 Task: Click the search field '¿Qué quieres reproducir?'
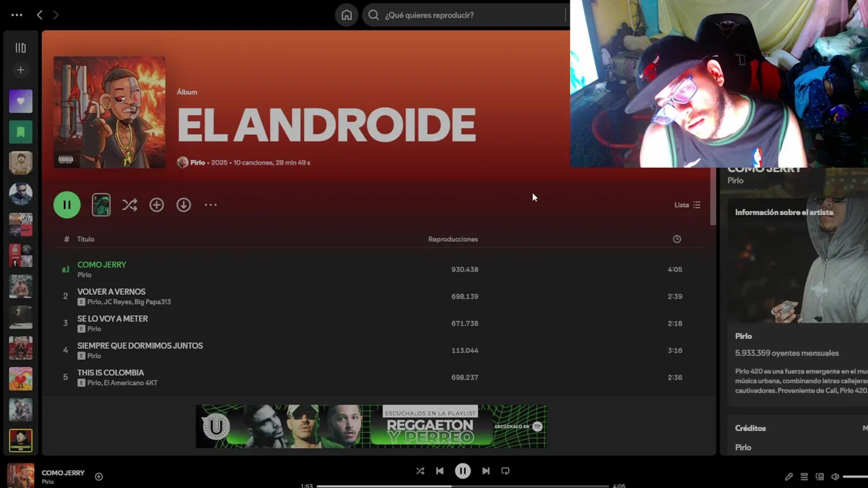[466, 15]
